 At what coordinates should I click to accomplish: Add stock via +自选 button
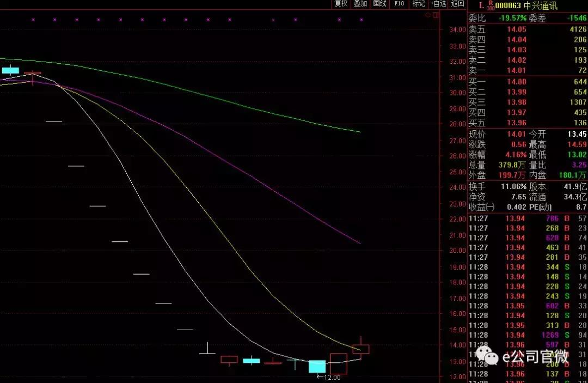438,4
